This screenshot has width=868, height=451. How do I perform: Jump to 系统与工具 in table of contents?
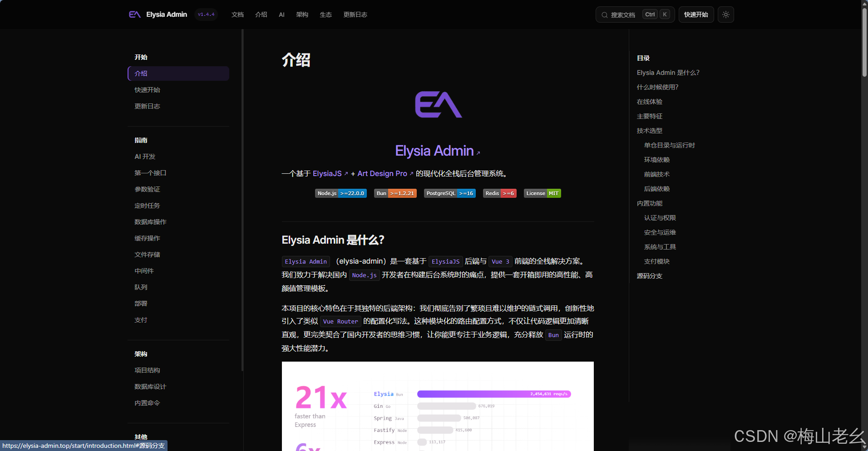660,247
